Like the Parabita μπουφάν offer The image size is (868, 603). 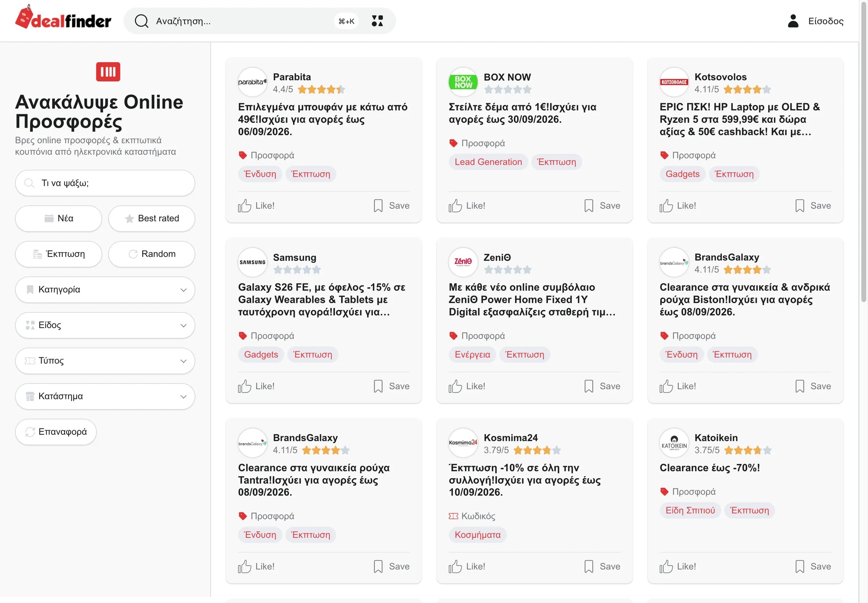256,206
